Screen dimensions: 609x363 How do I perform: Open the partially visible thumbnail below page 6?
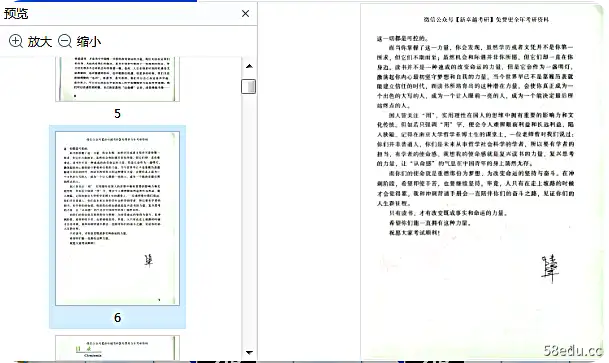coord(117,348)
